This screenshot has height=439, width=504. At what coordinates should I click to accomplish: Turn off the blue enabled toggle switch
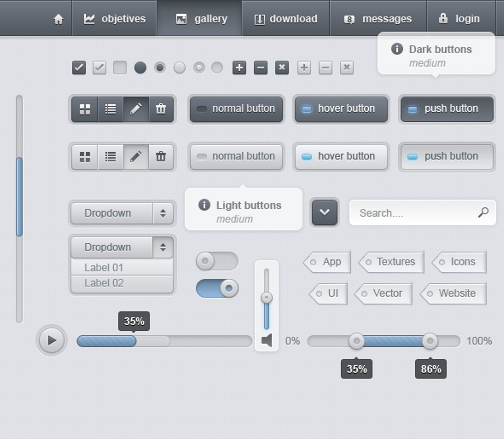click(217, 288)
